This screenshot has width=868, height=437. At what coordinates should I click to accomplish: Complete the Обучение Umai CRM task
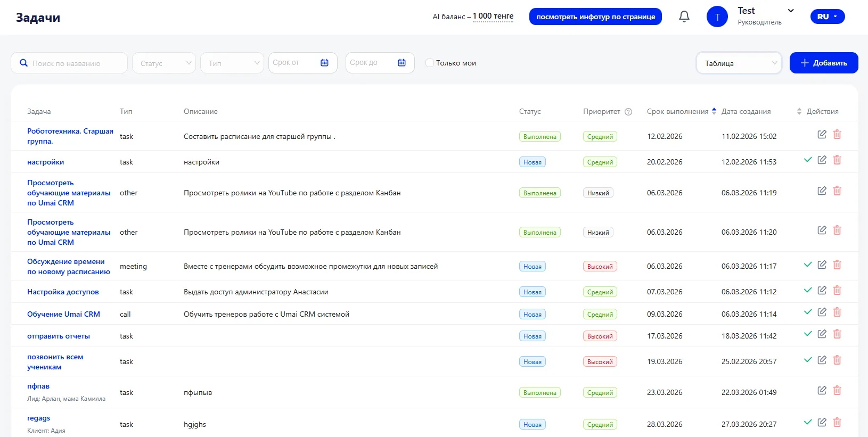pyautogui.click(x=808, y=312)
